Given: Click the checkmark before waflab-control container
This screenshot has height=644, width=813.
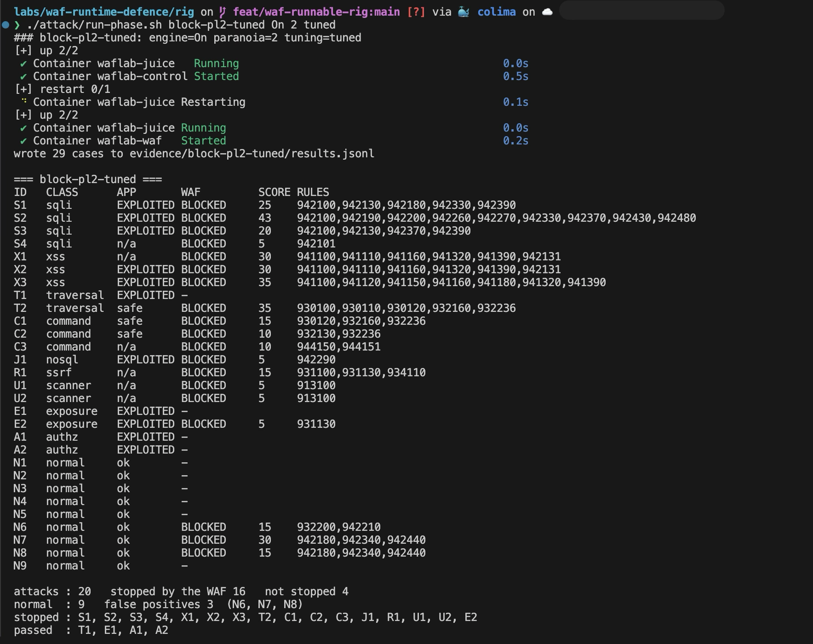Looking at the screenshot, I should 23,76.
